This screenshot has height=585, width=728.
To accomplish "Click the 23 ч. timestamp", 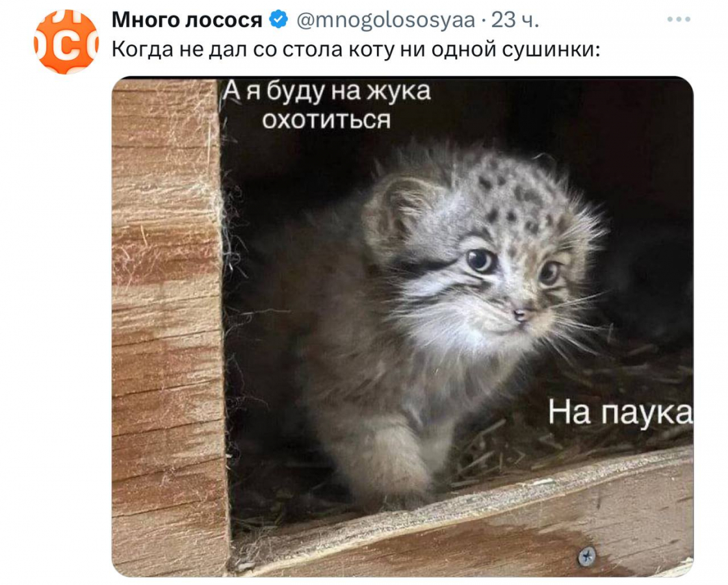I will [515, 20].
